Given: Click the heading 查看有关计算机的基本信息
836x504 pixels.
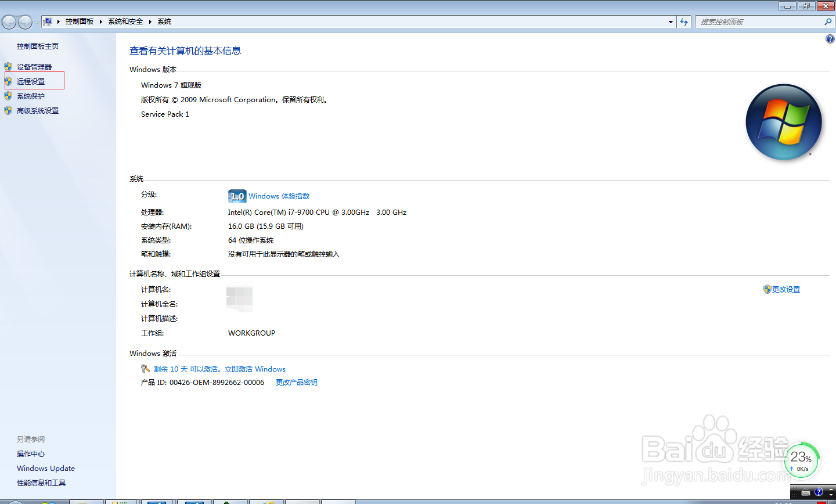Looking at the screenshot, I should click(185, 51).
